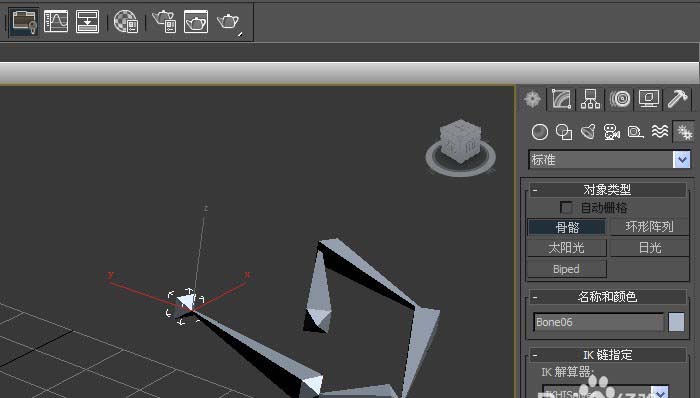Viewport: 700px width, 398px height.
Task: Open the Schematic View icon
Action: [88, 21]
